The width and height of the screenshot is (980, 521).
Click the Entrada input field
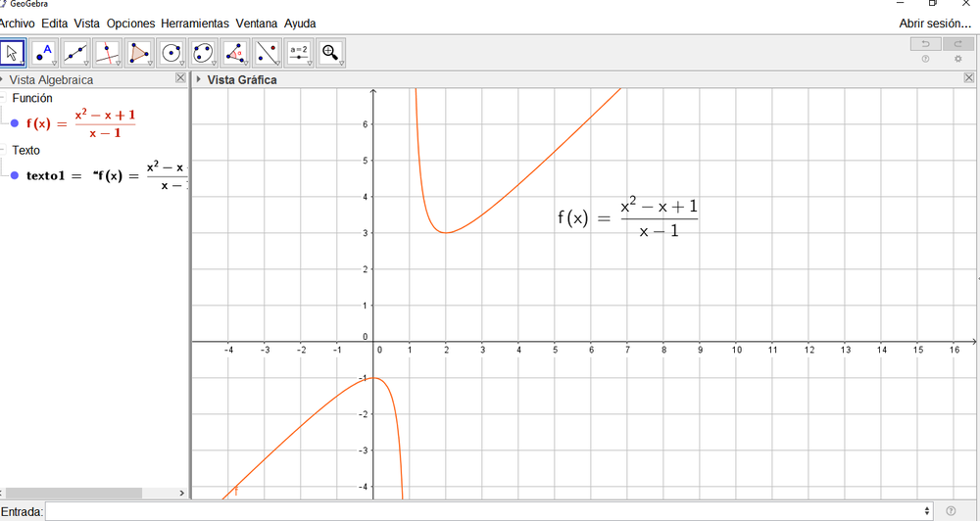click(x=489, y=511)
